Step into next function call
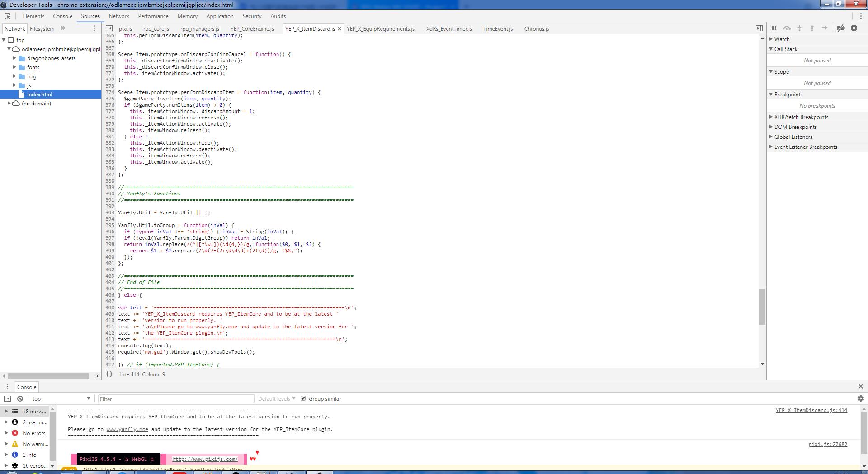The image size is (868, 474). (799, 28)
